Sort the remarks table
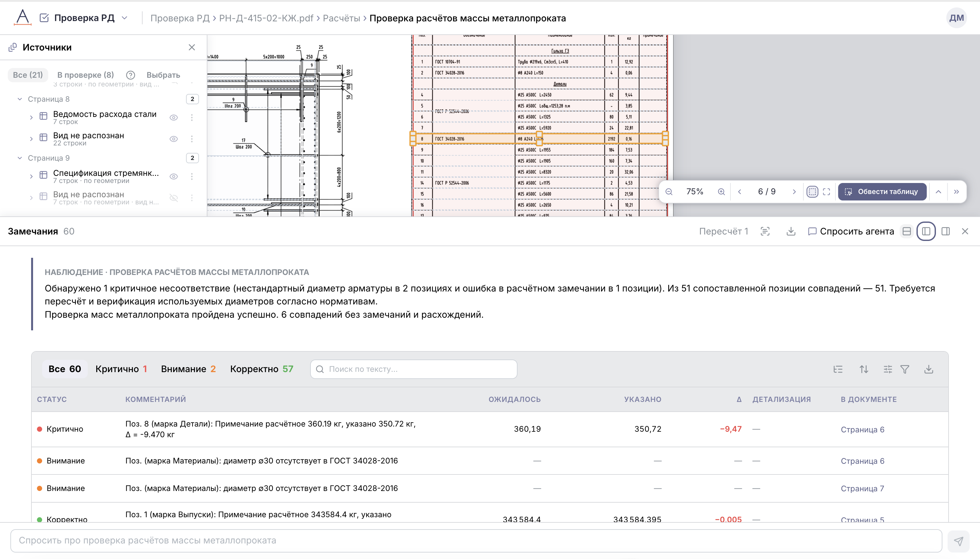Image resolution: width=980 pixels, height=559 pixels. (x=864, y=369)
